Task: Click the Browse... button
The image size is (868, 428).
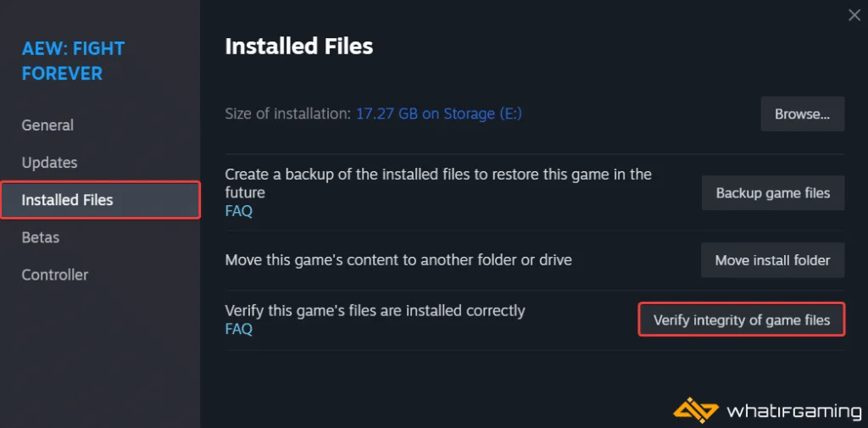Action: pos(802,114)
